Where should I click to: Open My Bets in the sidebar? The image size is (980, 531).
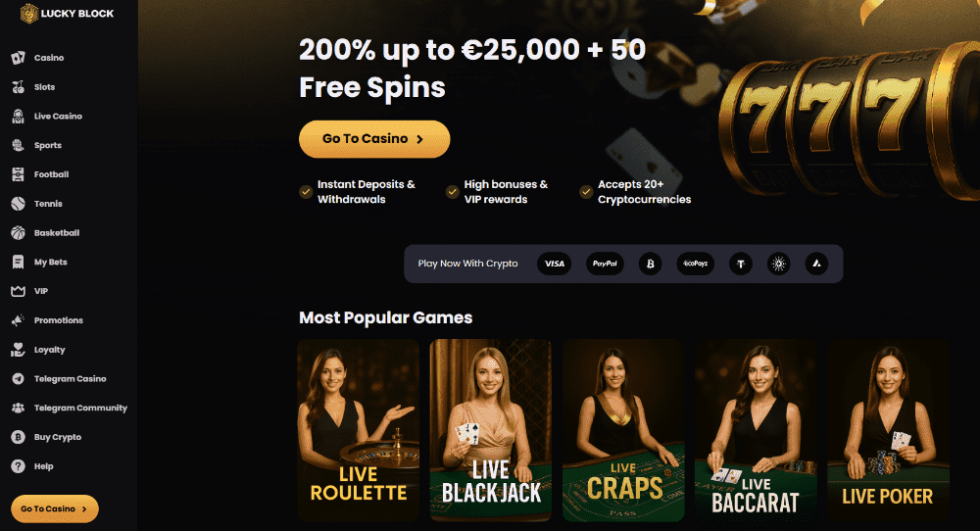[51, 262]
